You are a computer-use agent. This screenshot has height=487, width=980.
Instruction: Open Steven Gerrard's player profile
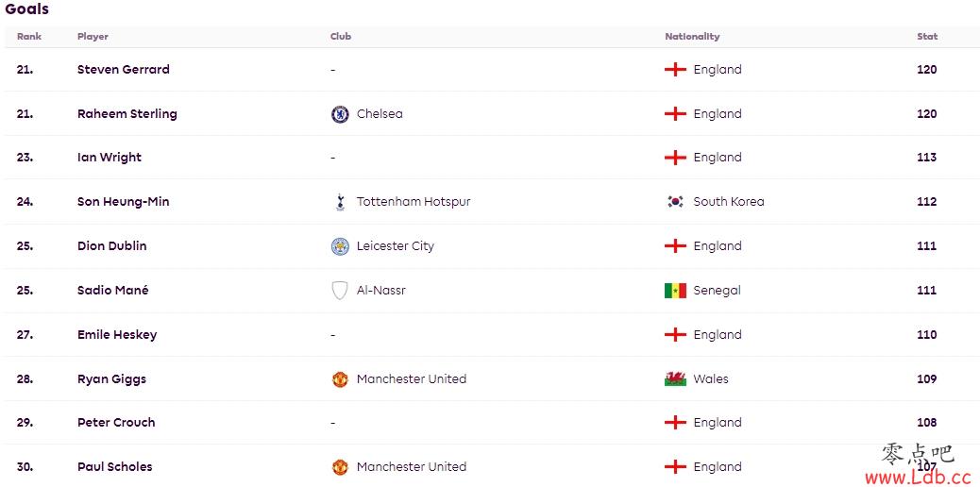pos(123,70)
